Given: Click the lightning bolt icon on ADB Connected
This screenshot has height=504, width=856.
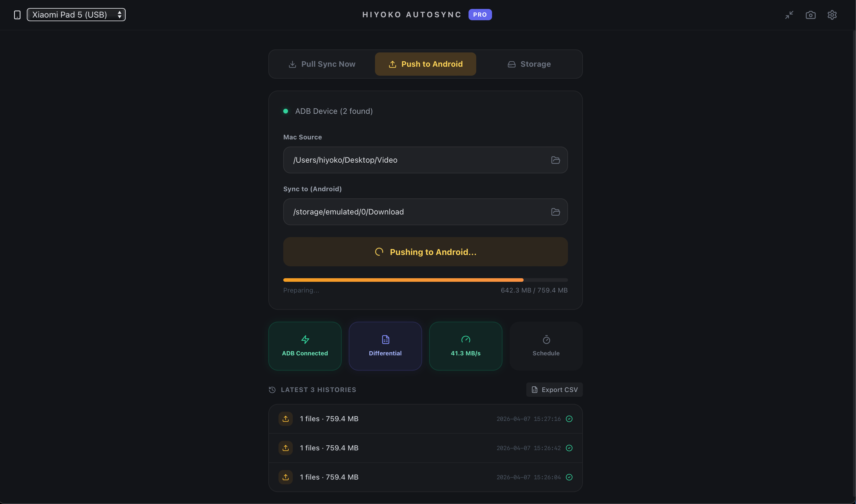Looking at the screenshot, I should (305, 340).
